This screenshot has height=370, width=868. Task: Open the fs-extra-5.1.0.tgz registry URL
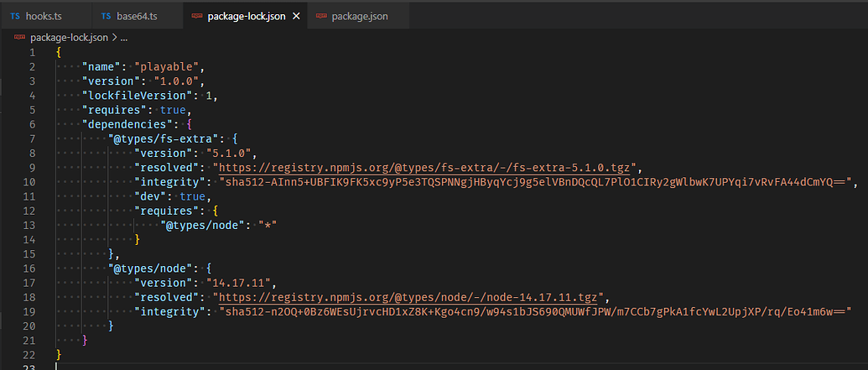(x=425, y=167)
